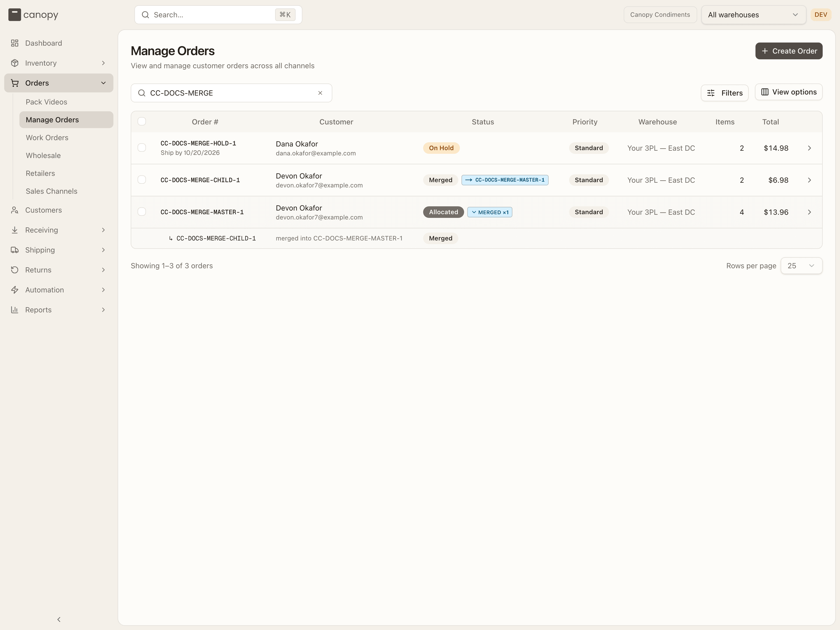
Task: Collapse the MERGED ×1 badge
Action: (490, 212)
